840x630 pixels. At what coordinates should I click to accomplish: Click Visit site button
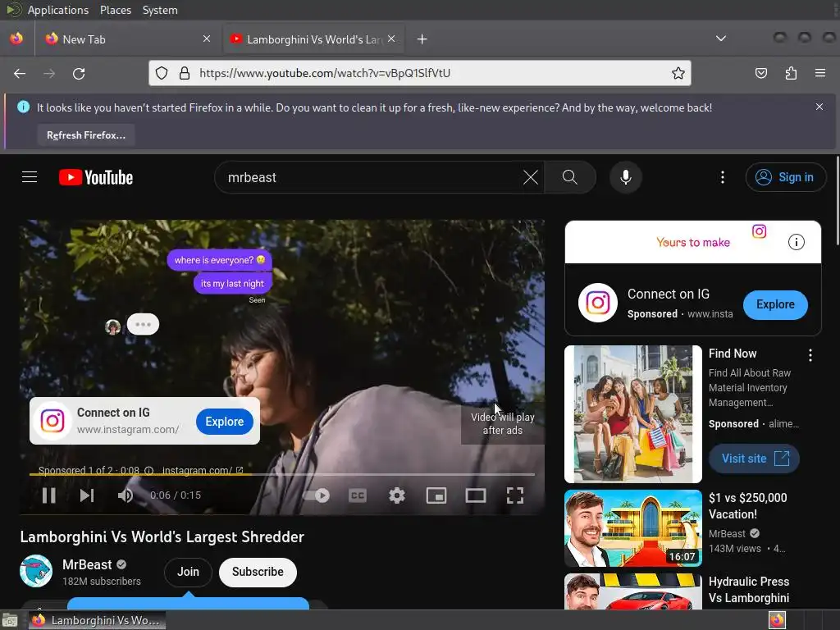tap(754, 459)
